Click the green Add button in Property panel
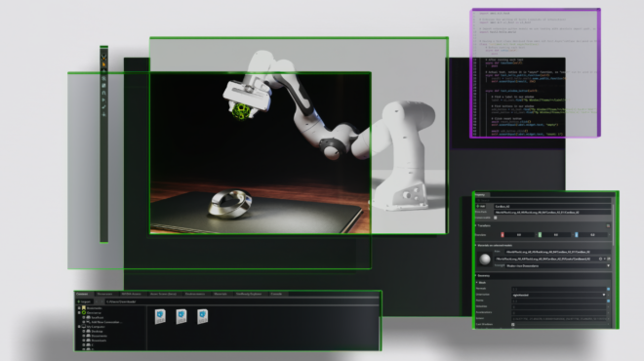The height and width of the screenshot is (361, 644). coord(480,206)
